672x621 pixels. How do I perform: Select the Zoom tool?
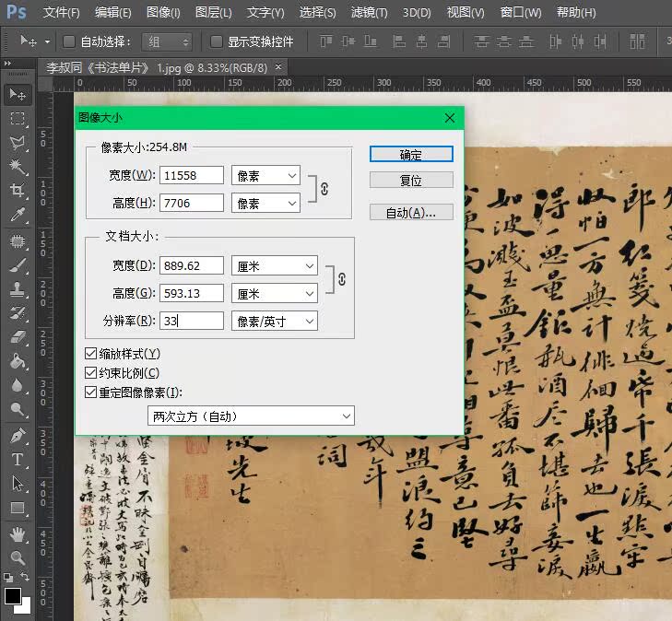[18, 558]
